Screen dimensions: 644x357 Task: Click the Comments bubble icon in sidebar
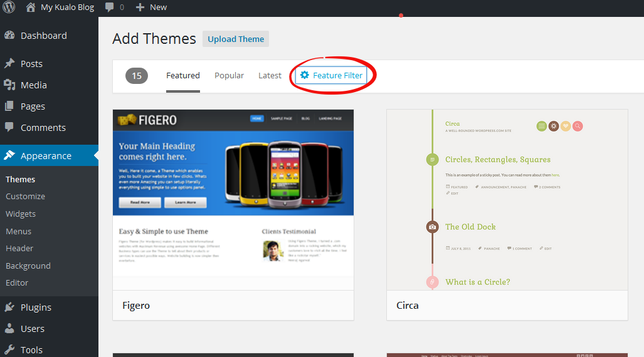9,127
